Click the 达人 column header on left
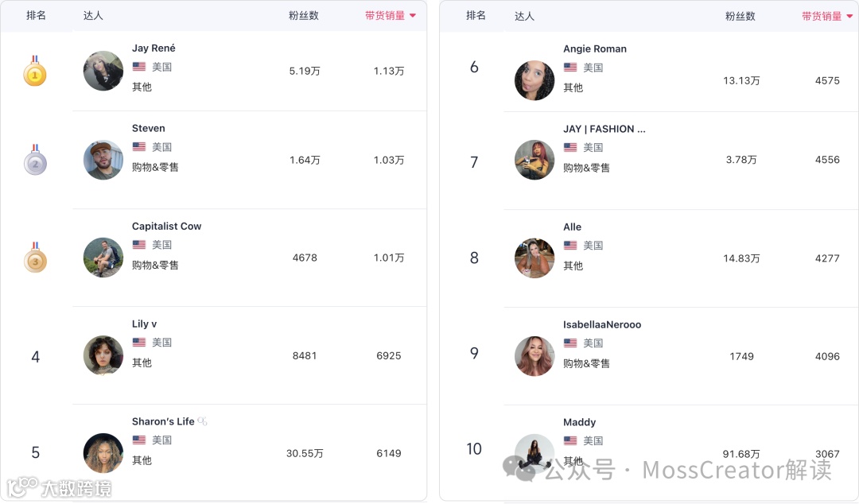 click(x=93, y=16)
